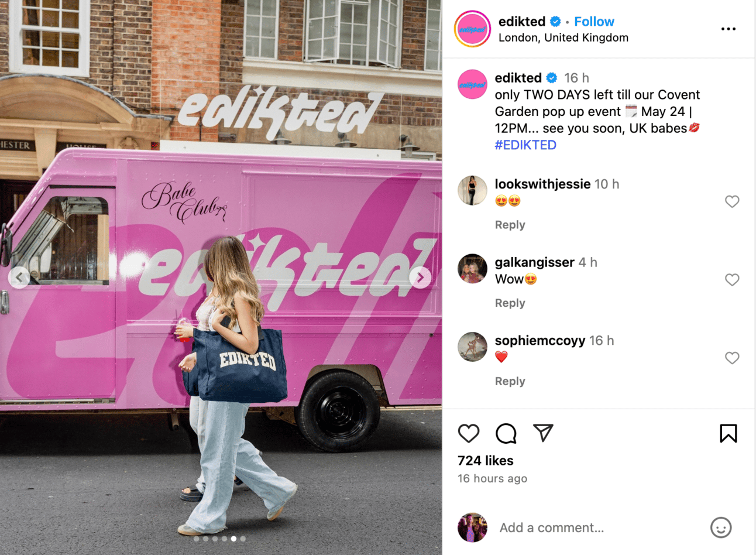Like sophiemccoyy's heart comment

point(732,358)
